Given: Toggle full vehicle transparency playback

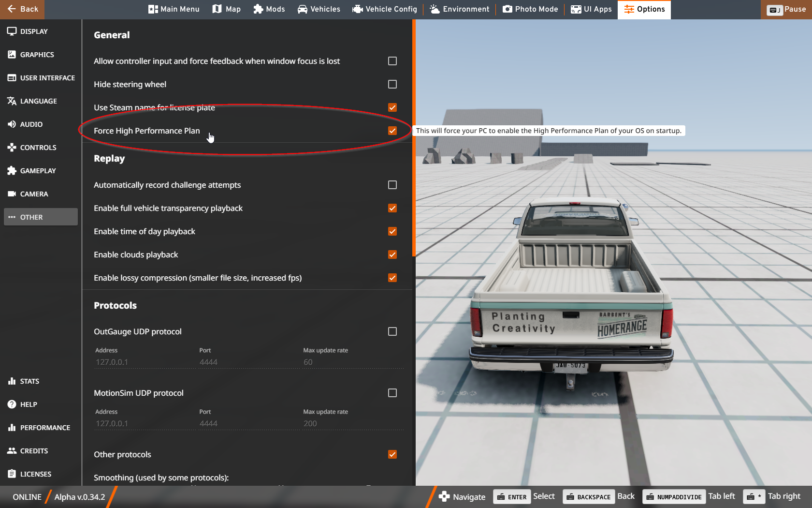Looking at the screenshot, I should coord(392,208).
